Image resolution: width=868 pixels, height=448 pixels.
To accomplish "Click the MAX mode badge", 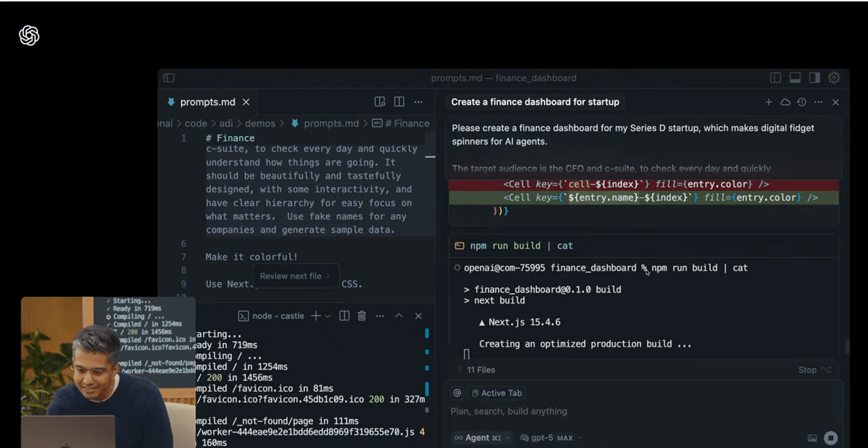I will [565, 438].
